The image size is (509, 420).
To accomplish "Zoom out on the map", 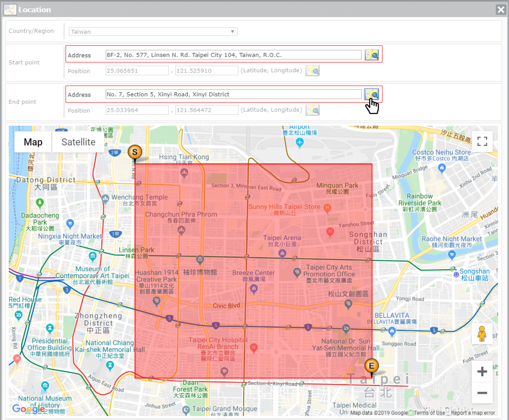I will tap(482, 393).
